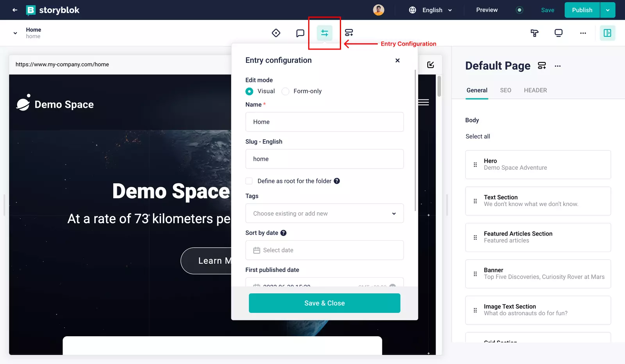Select the Form-only edit mode
Viewport: 625px width, 364px height.
[285, 91]
